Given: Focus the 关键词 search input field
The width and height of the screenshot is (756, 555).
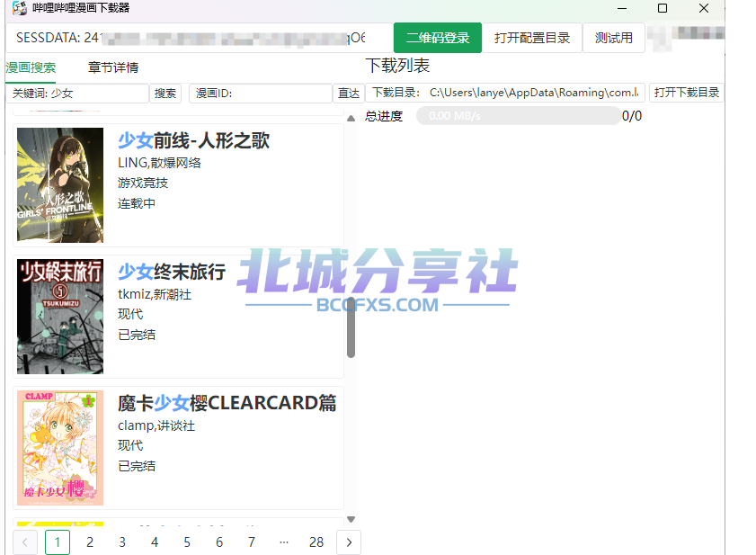Looking at the screenshot, I should pos(77,94).
